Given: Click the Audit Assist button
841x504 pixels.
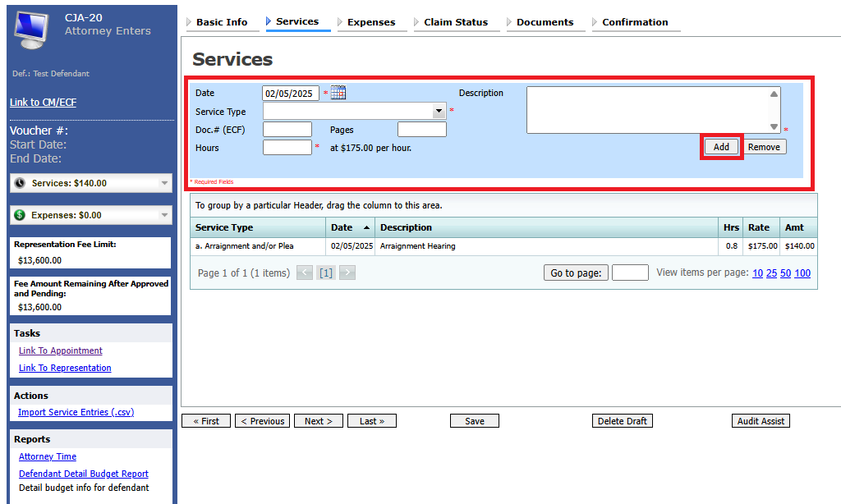Looking at the screenshot, I should [761, 421].
